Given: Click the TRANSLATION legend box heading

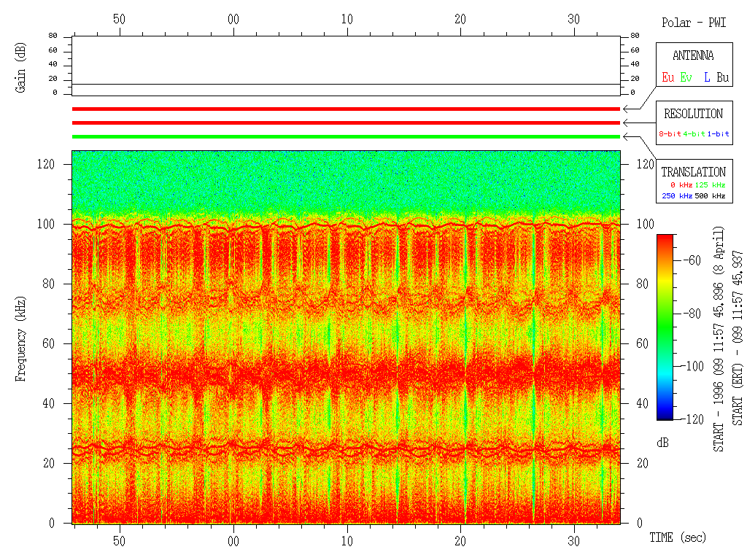Looking at the screenshot, I should (x=693, y=173).
